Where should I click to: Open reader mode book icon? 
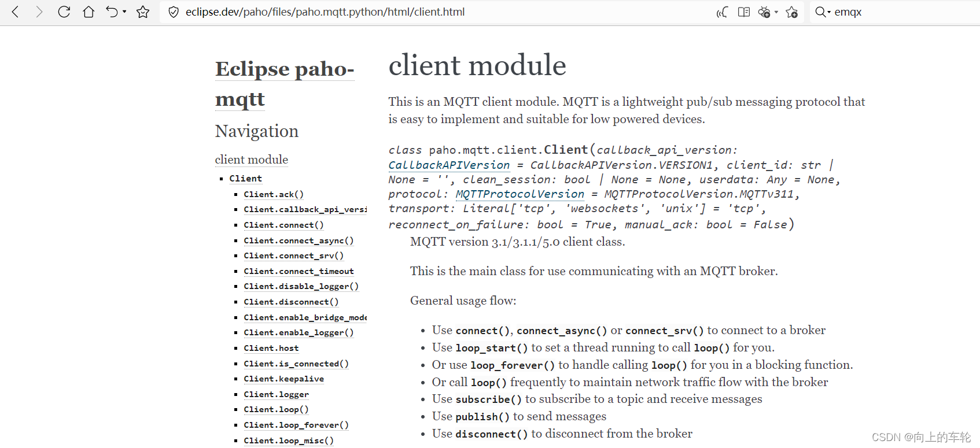pyautogui.click(x=744, y=12)
